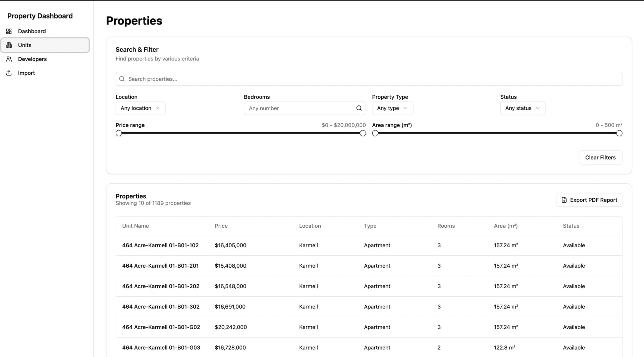Click the document icon on Export PDF Report
Screen dimensions: 644x357
click(564, 200)
